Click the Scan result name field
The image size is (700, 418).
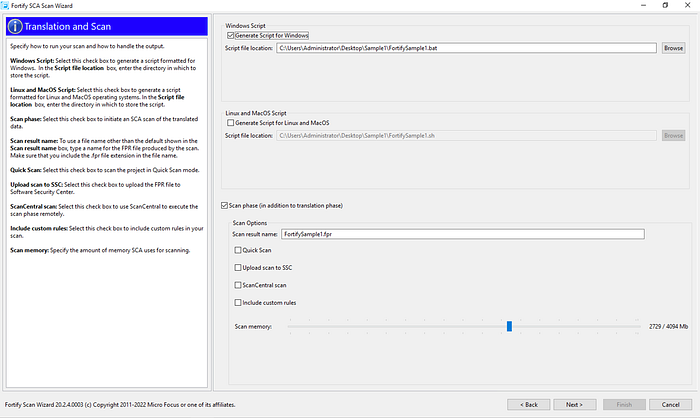[x=463, y=234]
